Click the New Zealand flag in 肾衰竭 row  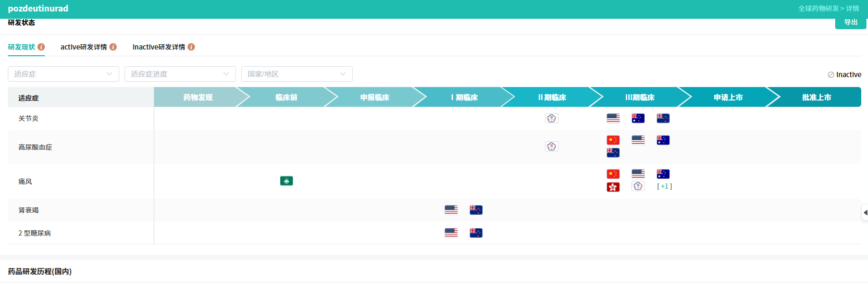click(476, 210)
